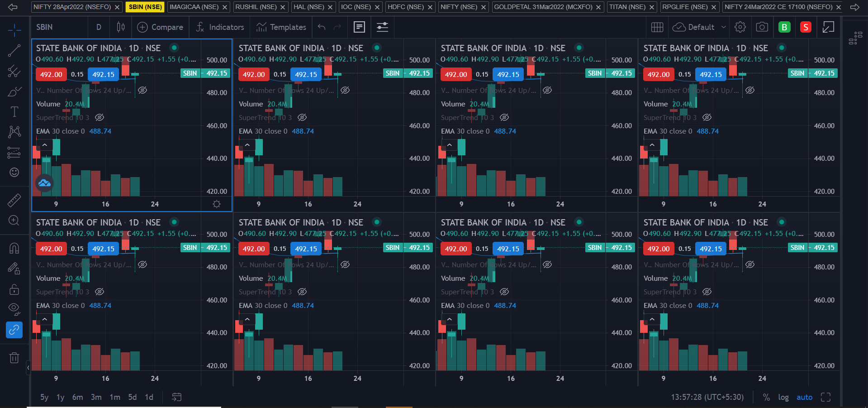The width and height of the screenshot is (868, 408).
Task: Take a chart snapshot with camera
Action: (762, 27)
